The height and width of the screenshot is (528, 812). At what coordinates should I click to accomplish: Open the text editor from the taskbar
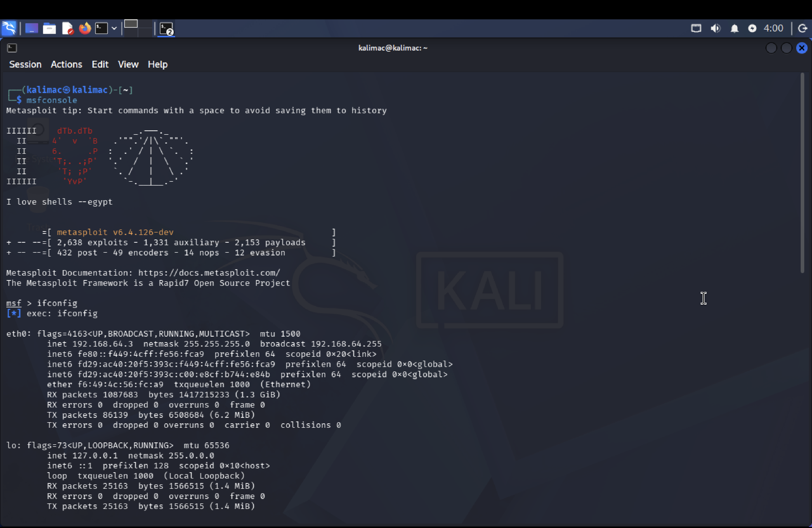pos(68,28)
